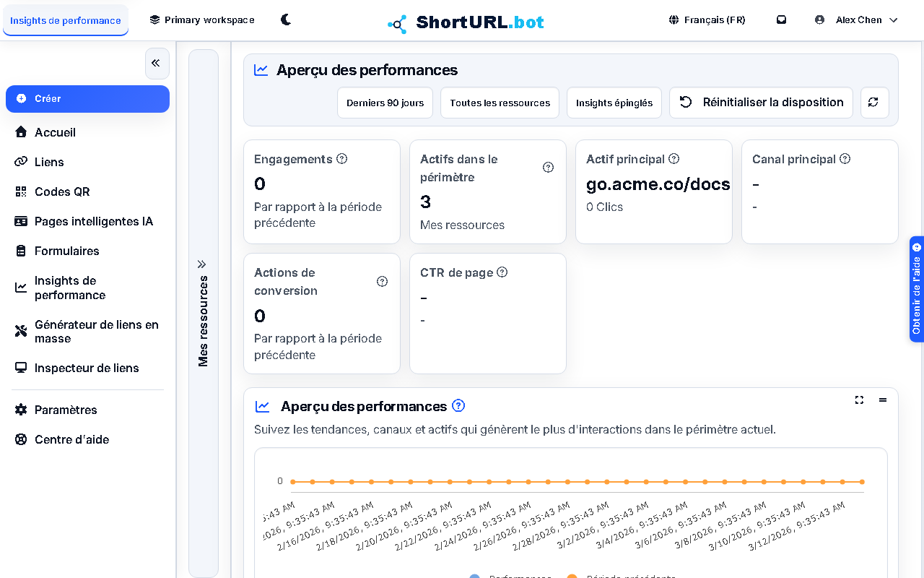Show help for Actions de conversion
924x578 pixels.
click(x=383, y=281)
